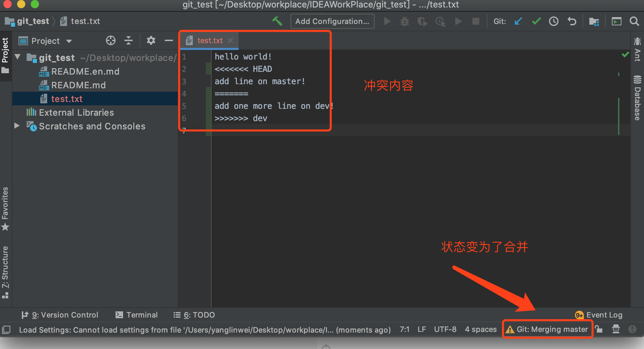Change 4 spaces indent setting
The width and height of the screenshot is (644, 349).
click(481, 329)
